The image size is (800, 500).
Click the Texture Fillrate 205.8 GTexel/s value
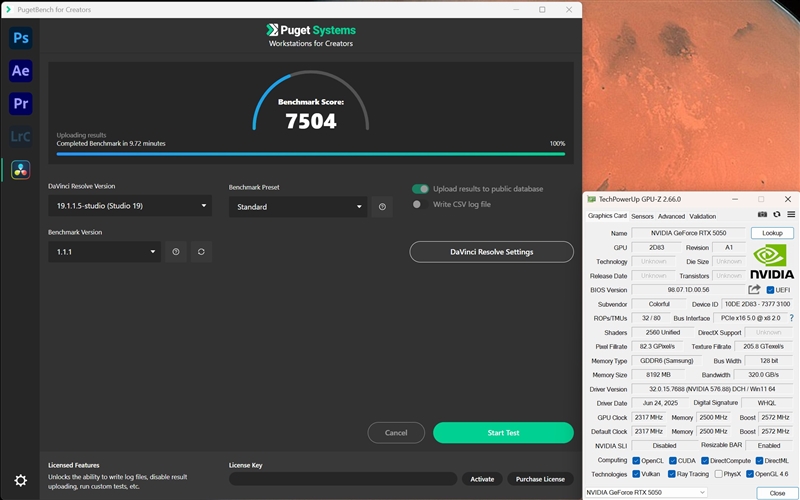tap(763, 346)
